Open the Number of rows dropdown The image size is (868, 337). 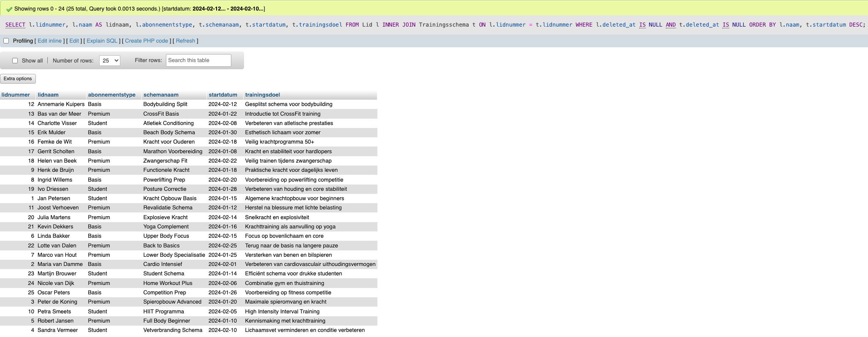pyautogui.click(x=110, y=60)
